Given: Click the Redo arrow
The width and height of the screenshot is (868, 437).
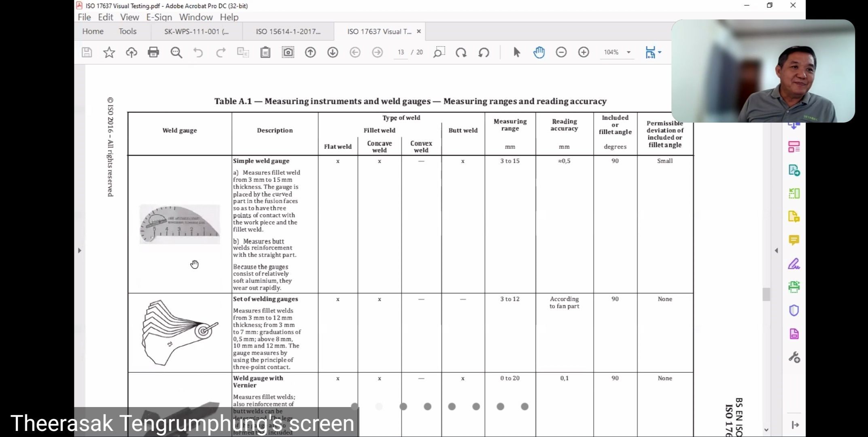Looking at the screenshot, I should (221, 52).
